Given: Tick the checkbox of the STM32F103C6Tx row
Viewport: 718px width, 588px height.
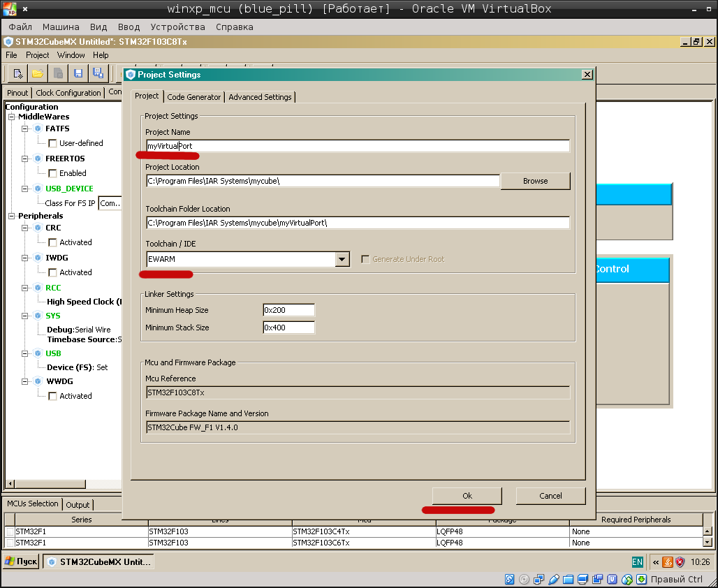Looking at the screenshot, I should (x=10, y=543).
